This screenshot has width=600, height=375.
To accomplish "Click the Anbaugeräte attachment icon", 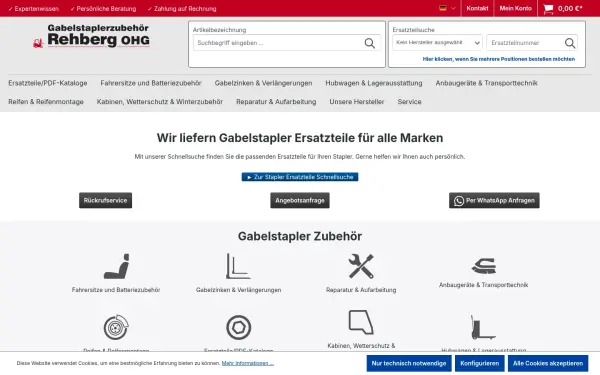I will (x=484, y=265).
